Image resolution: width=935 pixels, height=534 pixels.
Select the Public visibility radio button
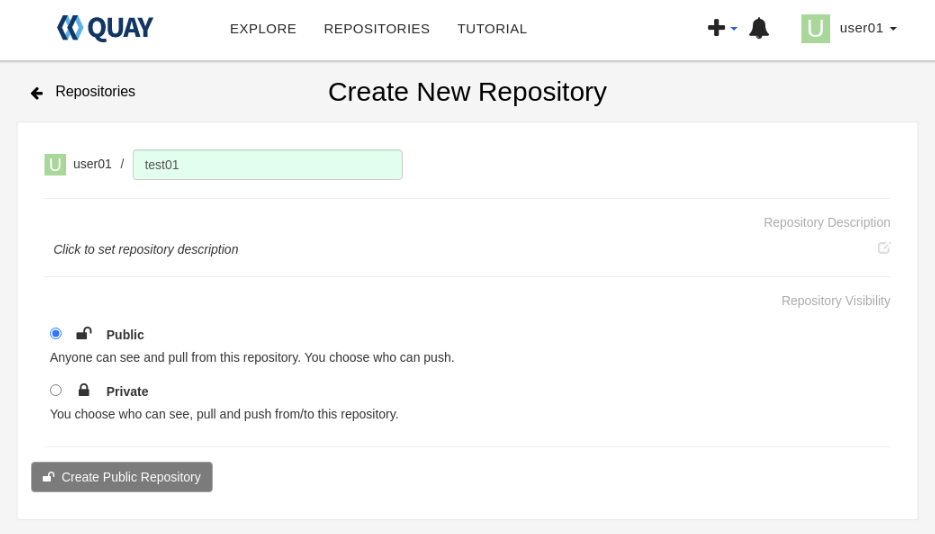pos(55,333)
